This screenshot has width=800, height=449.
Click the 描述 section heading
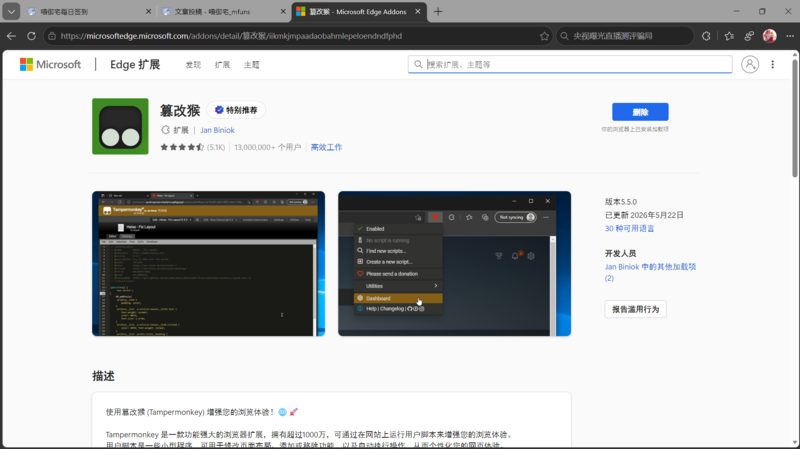[x=103, y=376]
